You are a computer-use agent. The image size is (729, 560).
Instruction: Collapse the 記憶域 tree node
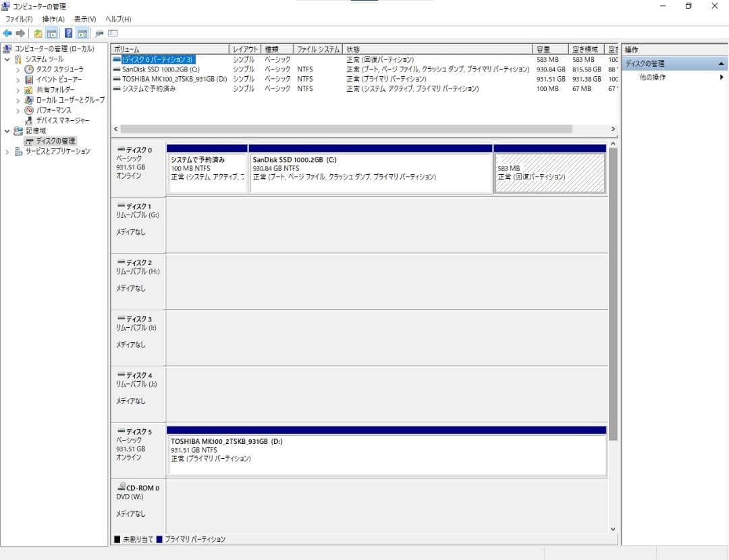click(x=9, y=130)
